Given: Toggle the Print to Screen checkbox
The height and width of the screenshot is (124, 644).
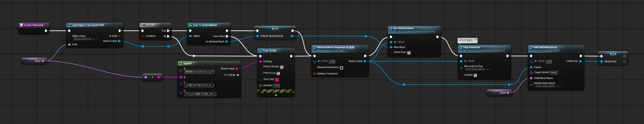Looking at the screenshot, I should point(282,67).
